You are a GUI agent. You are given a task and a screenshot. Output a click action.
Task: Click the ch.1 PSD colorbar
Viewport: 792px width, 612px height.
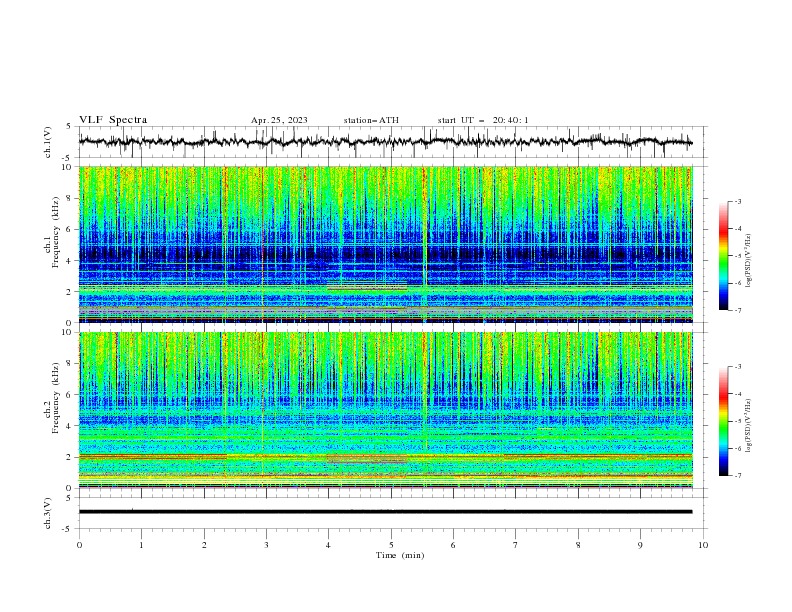(723, 256)
